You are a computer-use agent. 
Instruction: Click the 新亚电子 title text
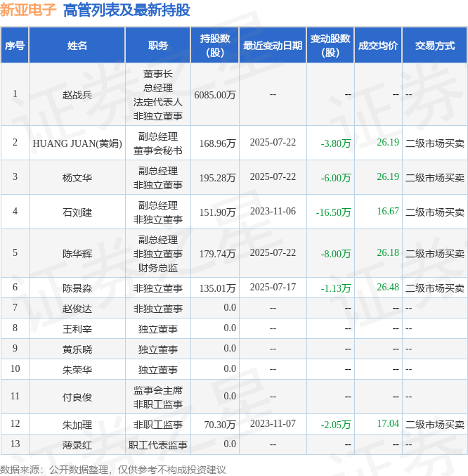coord(28,10)
